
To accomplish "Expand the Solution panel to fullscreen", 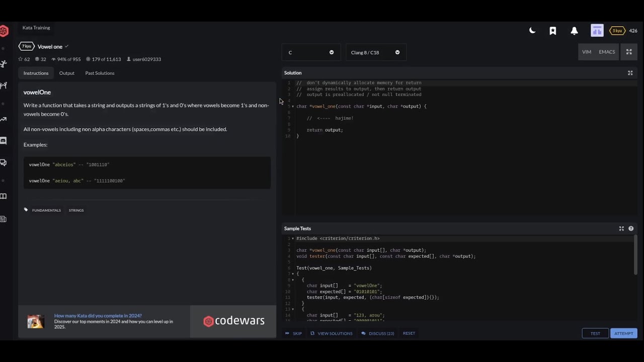I will pyautogui.click(x=630, y=73).
